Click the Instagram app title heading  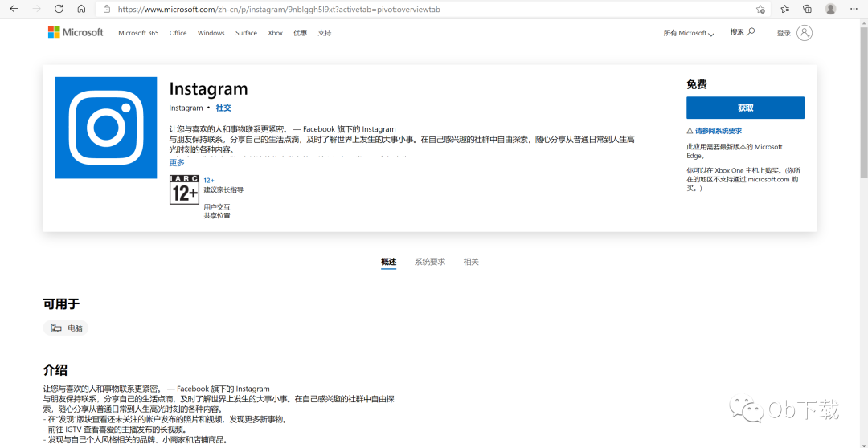pos(208,88)
